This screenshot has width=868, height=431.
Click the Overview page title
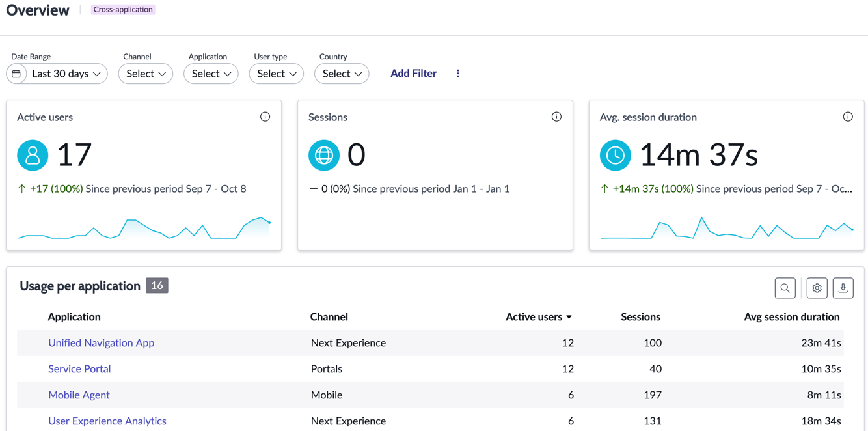pos(38,10)
